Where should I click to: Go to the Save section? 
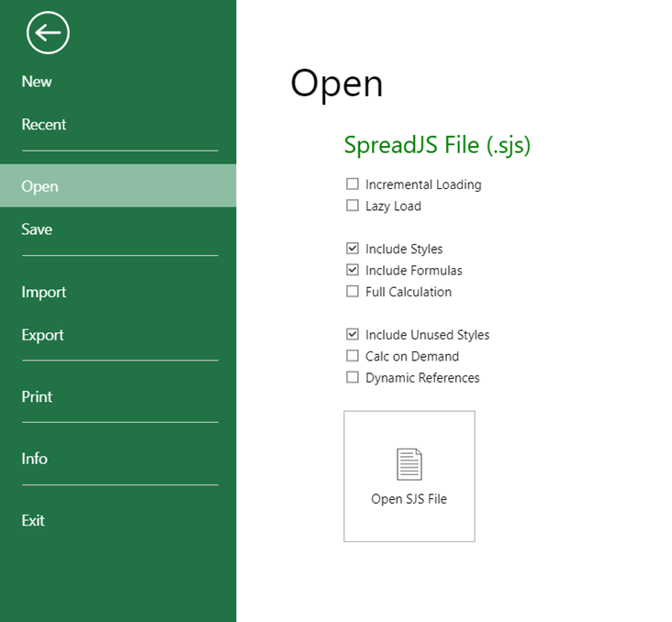37,229
